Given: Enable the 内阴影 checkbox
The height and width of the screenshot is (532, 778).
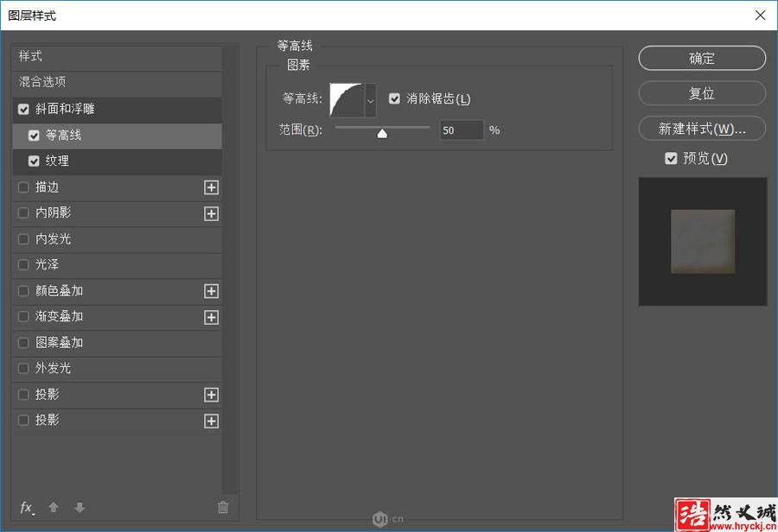Looking at the screenshot, I should click(x=23, y=212).
